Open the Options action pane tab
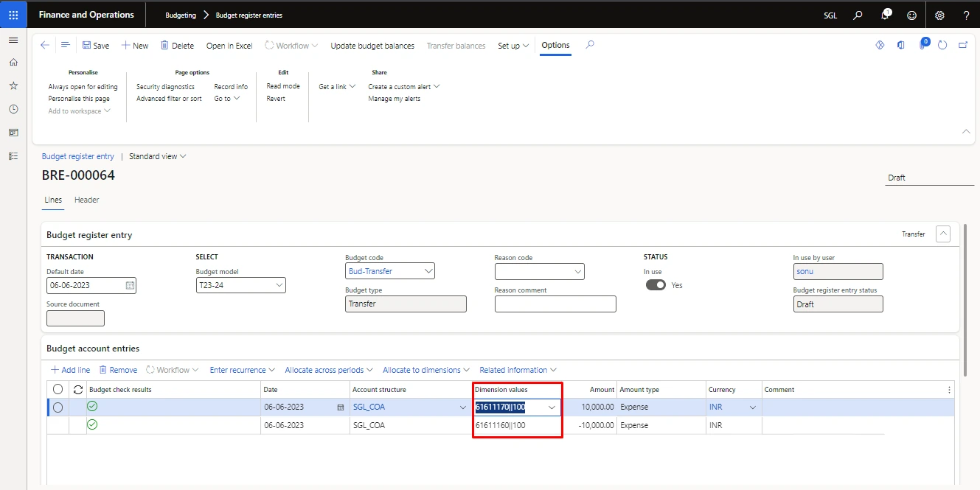 click(555, 45)
